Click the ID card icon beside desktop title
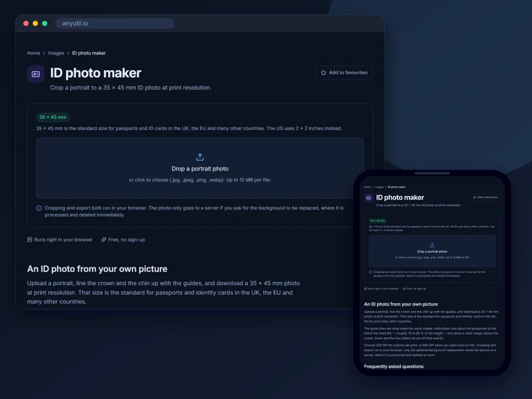This screenshot has width=532, height=399. coord(36,74)
